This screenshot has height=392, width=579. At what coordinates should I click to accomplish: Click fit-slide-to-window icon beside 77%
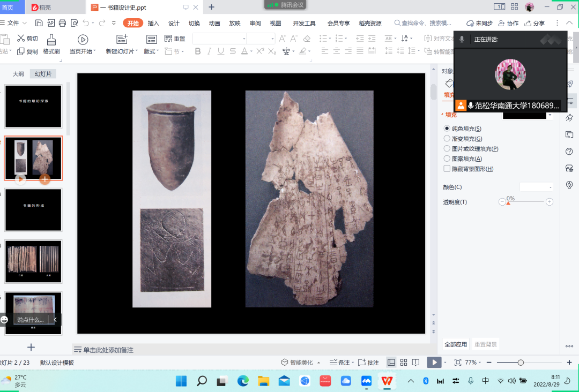click(458, 363)
